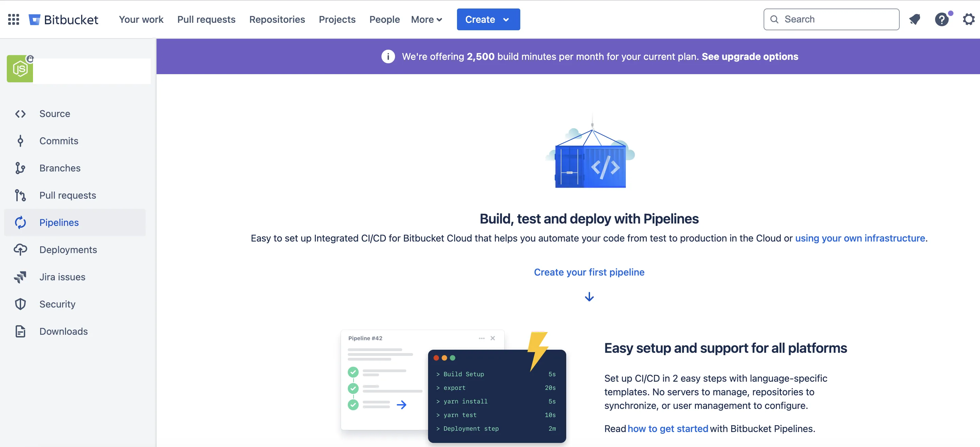Open Pull requests in the top navigation
This screenshot has width=980, height=447.
(x=206, y=19)
